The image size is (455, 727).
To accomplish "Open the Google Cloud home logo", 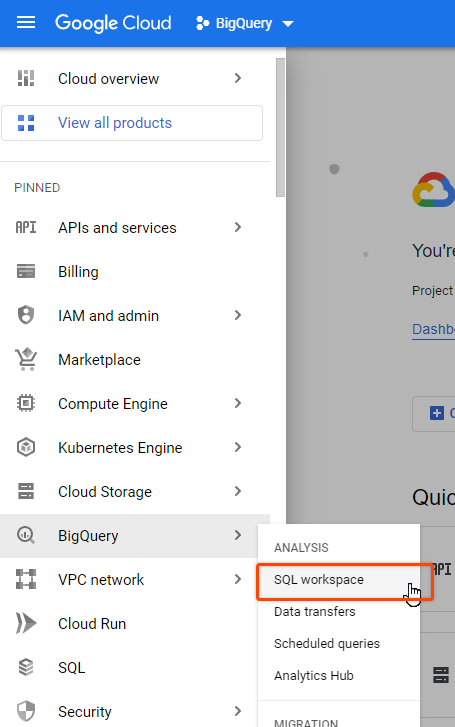I will pos(113,23).
